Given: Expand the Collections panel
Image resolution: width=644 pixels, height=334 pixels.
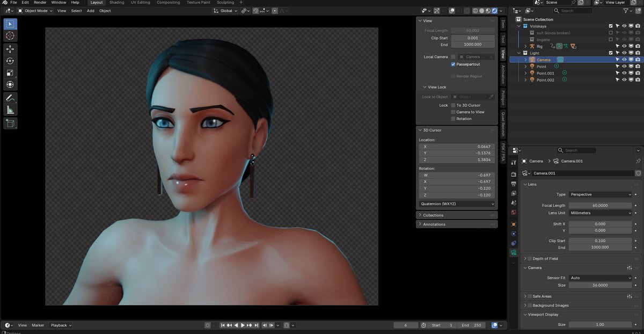Looking at the screenshot, I should pos(457,215).
